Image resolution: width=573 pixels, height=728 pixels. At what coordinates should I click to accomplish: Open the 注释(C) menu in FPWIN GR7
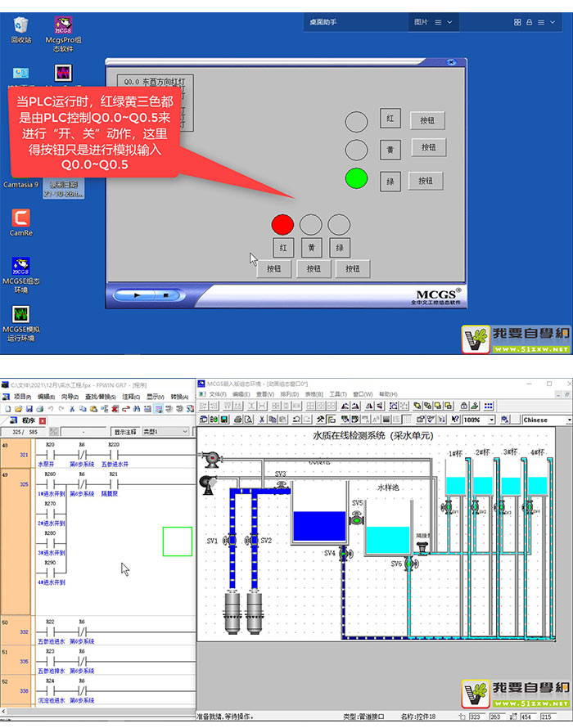click(x=131, y=397)
